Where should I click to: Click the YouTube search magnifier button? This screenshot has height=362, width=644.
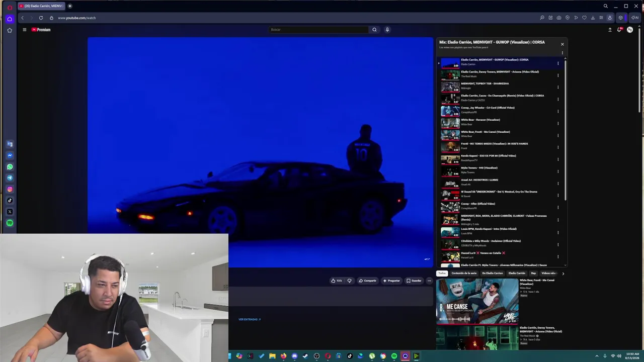(x=374, y=30)
